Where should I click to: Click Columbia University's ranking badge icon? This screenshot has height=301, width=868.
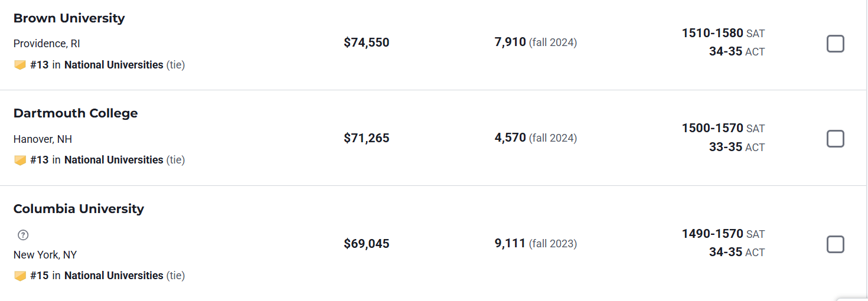[x=20, y=276]
